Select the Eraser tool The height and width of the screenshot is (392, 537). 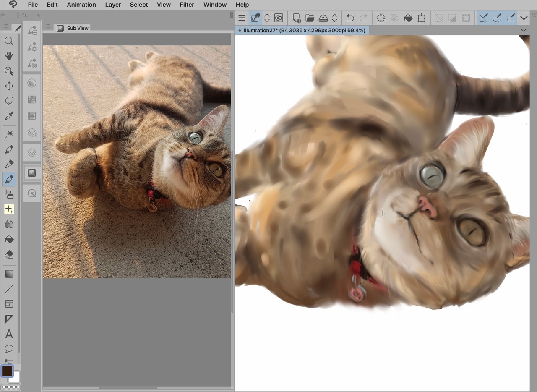point(9,254)
